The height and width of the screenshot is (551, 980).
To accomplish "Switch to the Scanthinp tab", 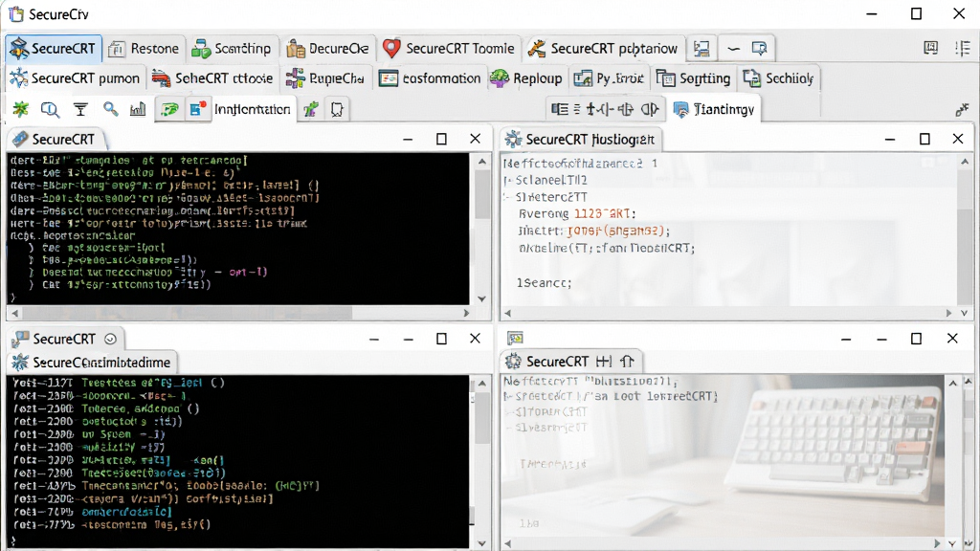I will 232,49.
